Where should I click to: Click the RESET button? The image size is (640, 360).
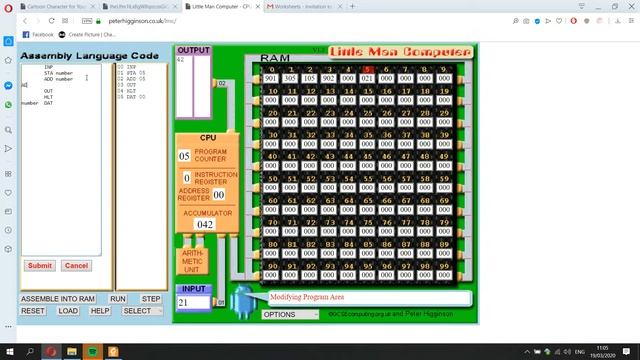pos(33,311)
